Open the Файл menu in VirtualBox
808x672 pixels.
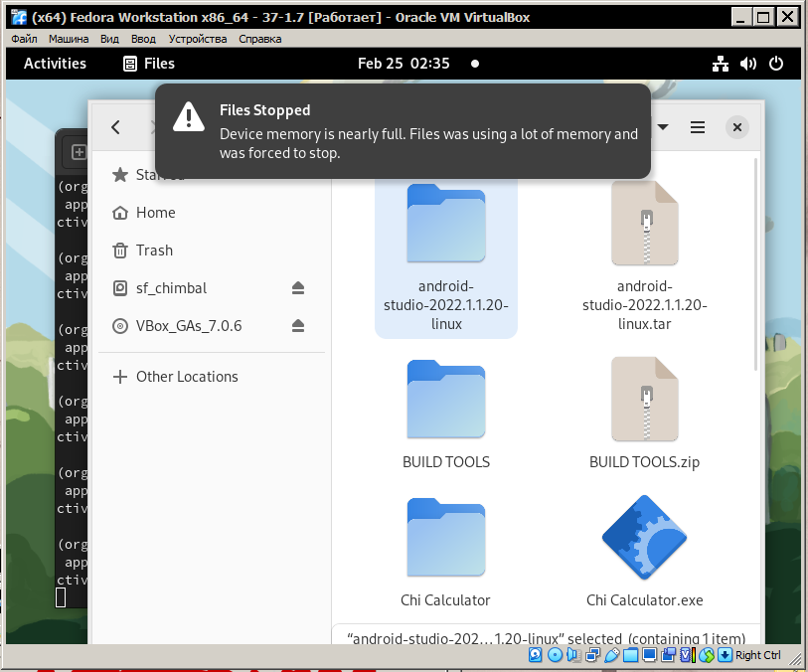click(x=24, y=39)
